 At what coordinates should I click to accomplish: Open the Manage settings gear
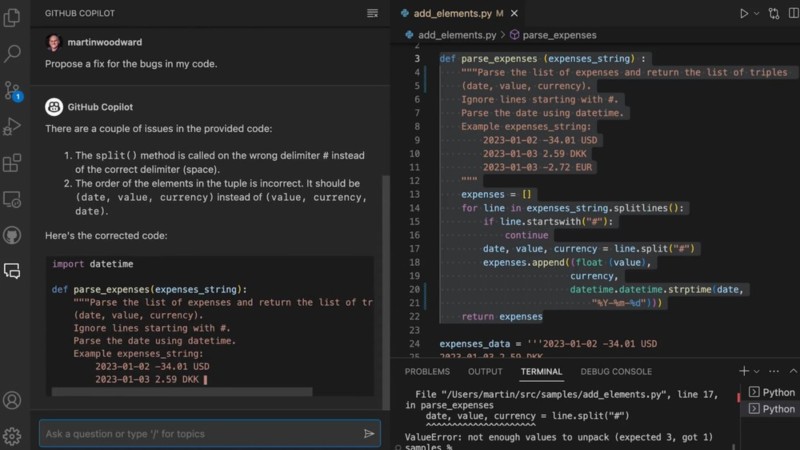tap(12, 436)
